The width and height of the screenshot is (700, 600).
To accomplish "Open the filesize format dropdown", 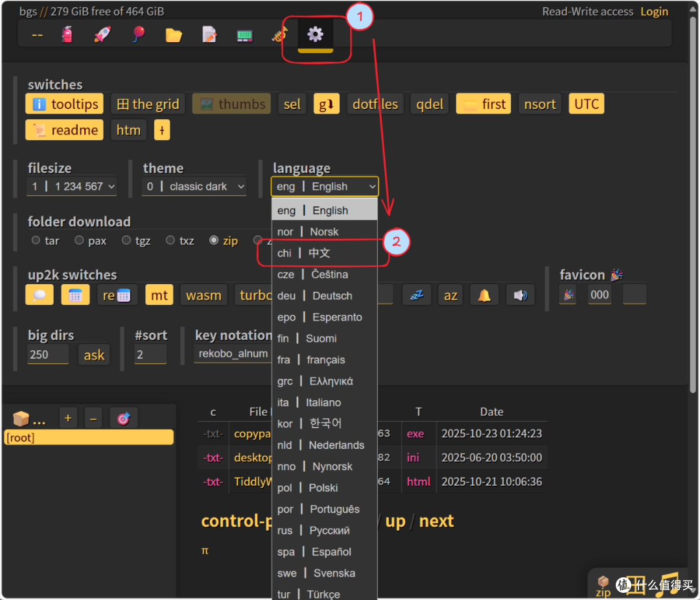I will pos(72,186).
